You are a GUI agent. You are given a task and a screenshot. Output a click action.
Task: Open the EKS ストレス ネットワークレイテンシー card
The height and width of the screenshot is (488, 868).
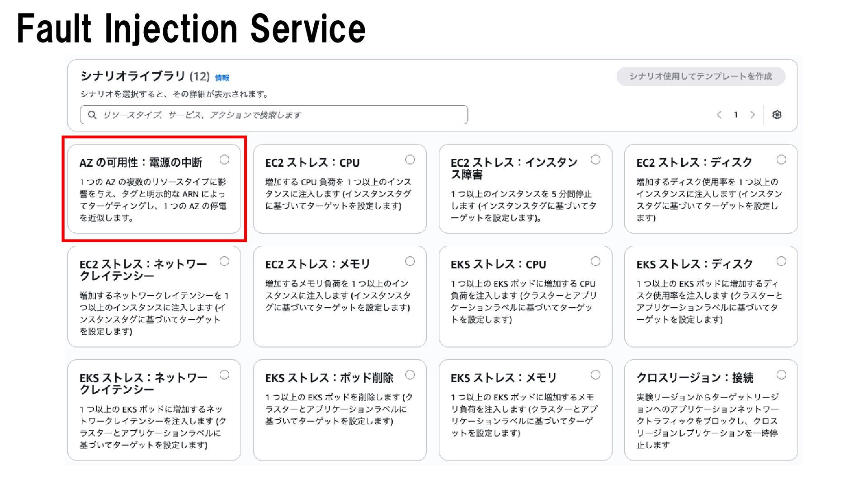point(154,410)
